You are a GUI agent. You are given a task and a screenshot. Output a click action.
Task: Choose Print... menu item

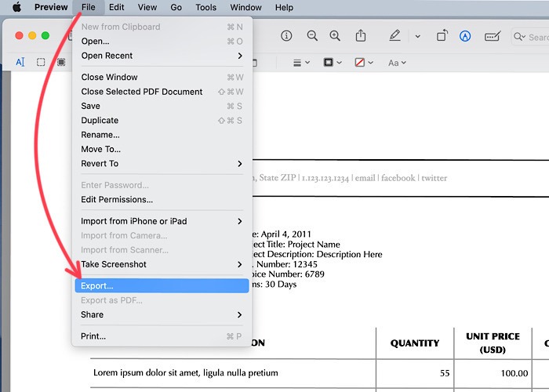pyautogui.click(x=162, y=336)
